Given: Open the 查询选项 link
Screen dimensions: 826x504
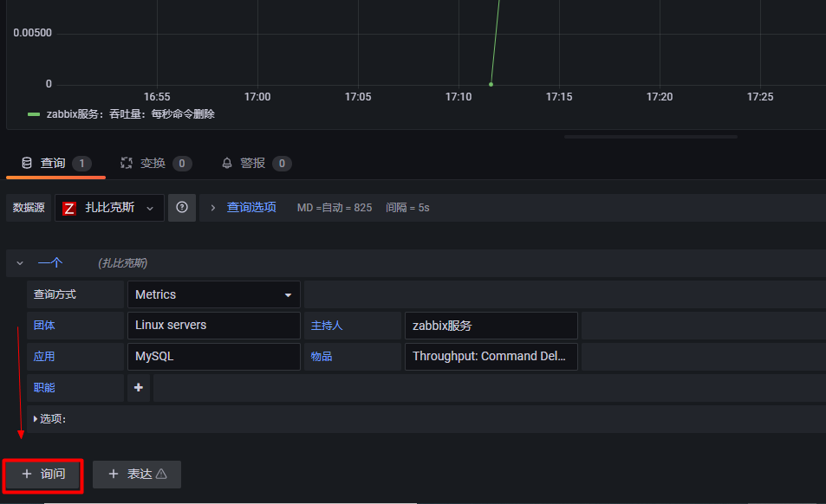Looking at the screenshot, I should (x=251, y=207).
